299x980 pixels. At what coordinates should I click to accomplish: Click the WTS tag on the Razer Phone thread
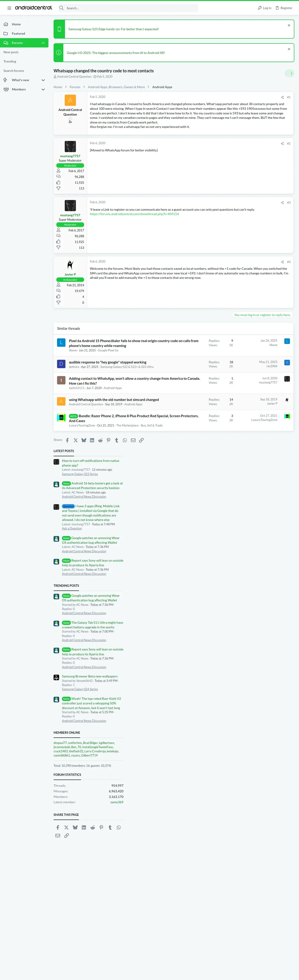pos(73,416)
